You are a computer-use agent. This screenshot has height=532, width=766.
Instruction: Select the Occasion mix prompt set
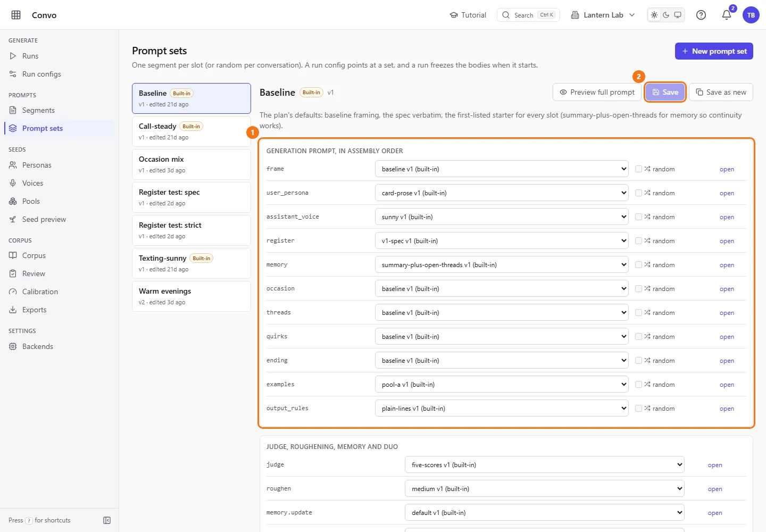pos(191,164)
